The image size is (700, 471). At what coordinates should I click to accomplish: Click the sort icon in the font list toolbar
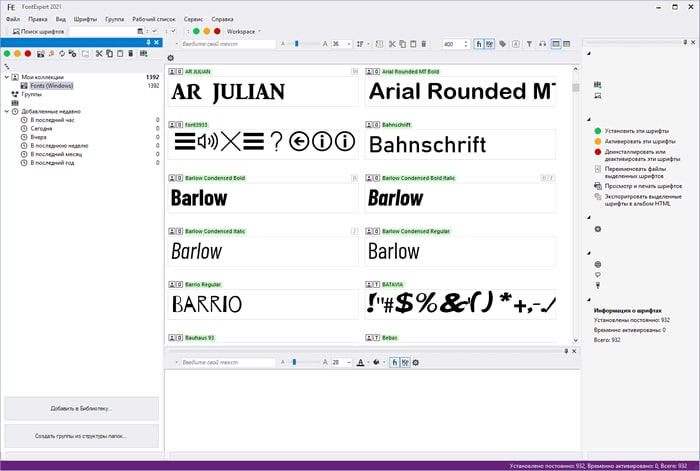[x=360, y=44]
